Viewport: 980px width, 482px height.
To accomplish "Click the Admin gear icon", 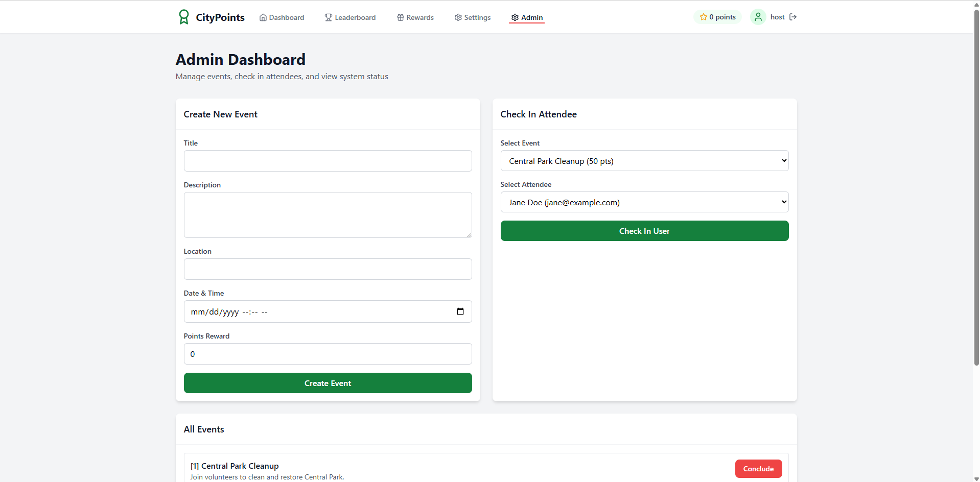I will pos(515,17).
